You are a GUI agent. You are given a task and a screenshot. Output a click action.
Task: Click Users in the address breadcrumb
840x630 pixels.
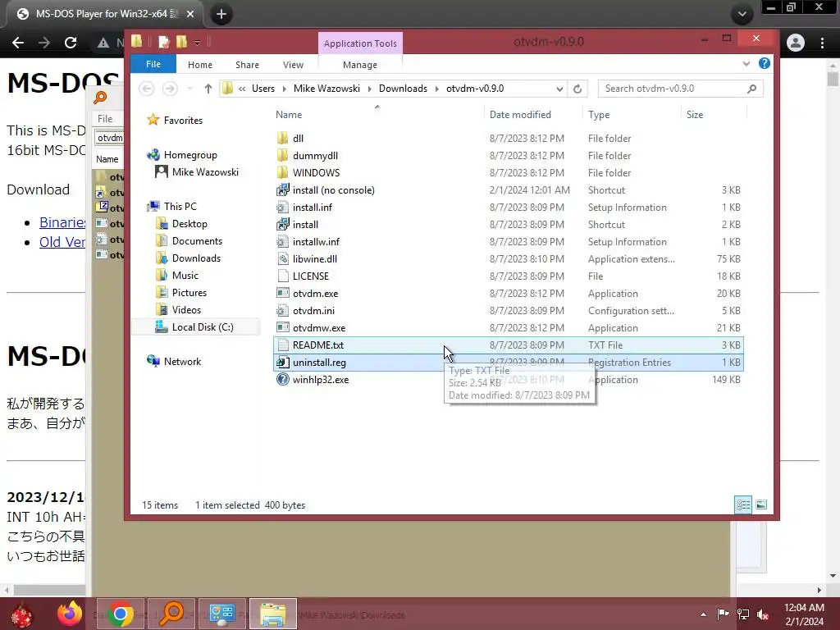point(263,89)
